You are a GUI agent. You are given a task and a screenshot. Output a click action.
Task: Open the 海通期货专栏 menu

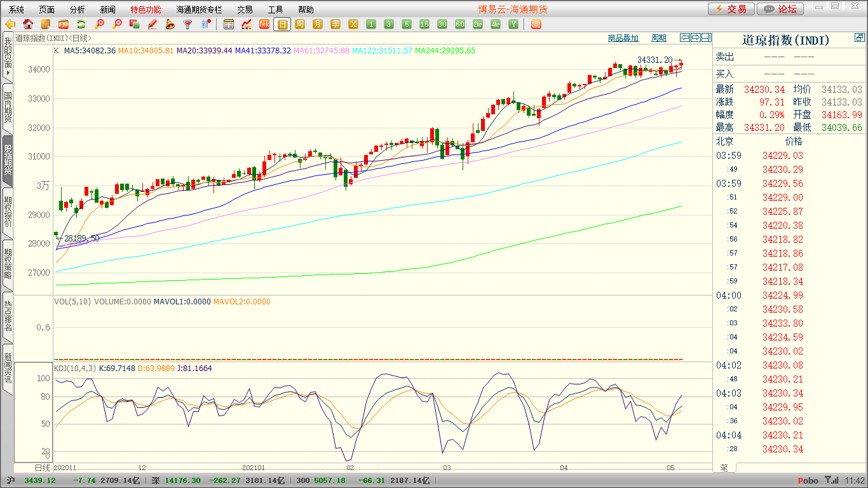coord(200,10)
